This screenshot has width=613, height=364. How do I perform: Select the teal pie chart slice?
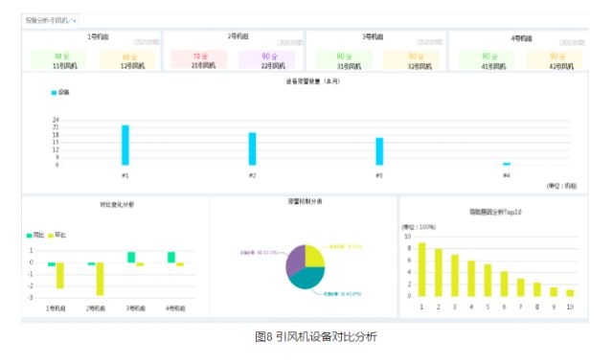coord(307,278)
